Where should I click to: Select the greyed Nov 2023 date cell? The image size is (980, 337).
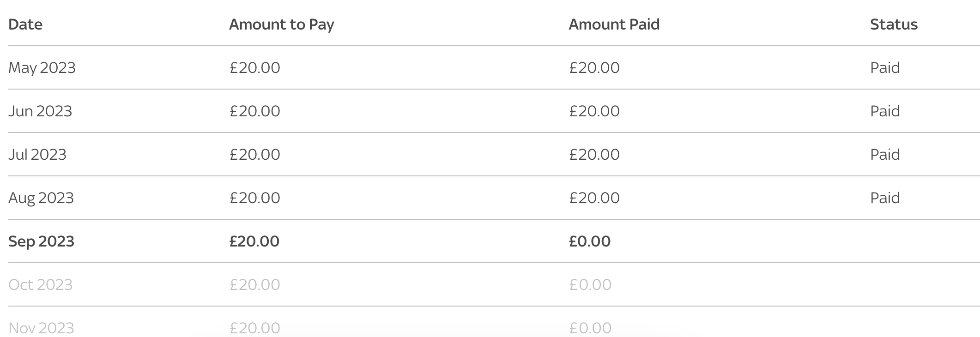click(41, 328)
